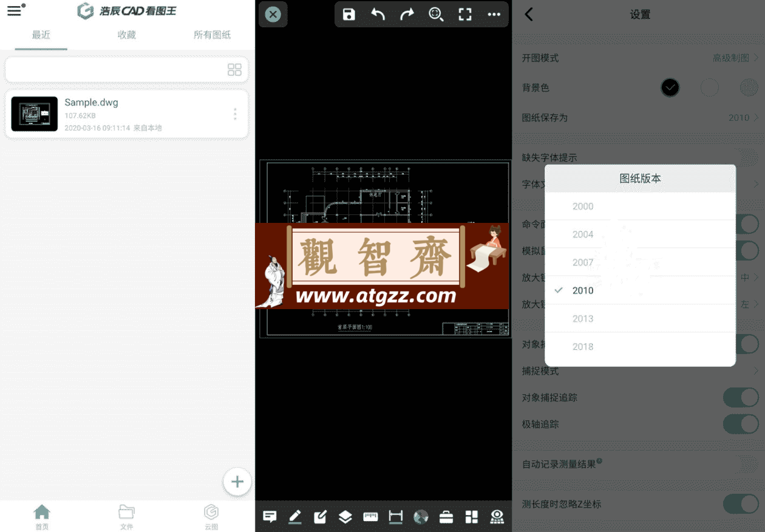The width and height of the screenshot is (765, 532).
Task: Select version 2013
Action: point(640,318)
